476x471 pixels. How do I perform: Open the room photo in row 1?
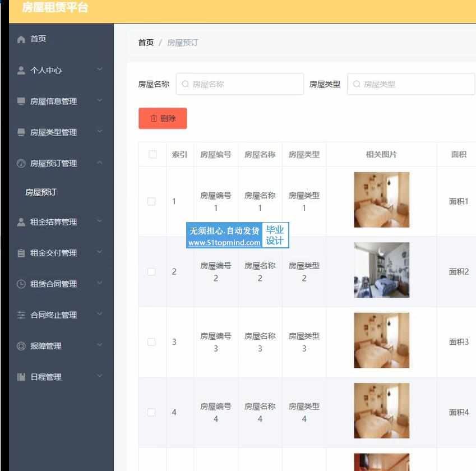(x=382, y=200)
